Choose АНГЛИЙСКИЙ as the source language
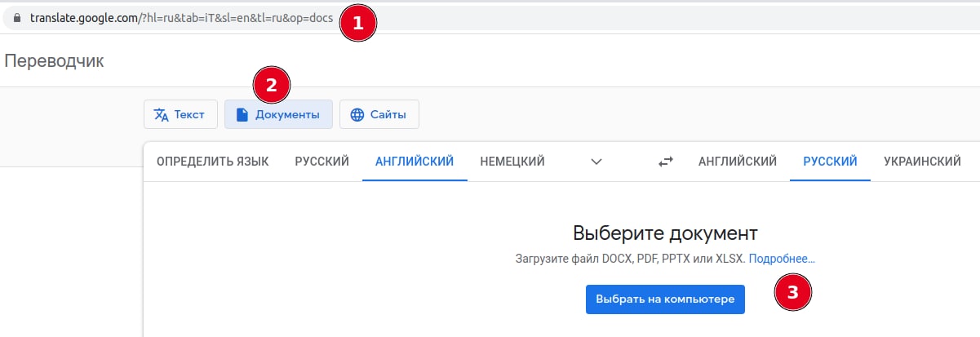The width and height of the screenshot is (980, 337). coord(414,162)
